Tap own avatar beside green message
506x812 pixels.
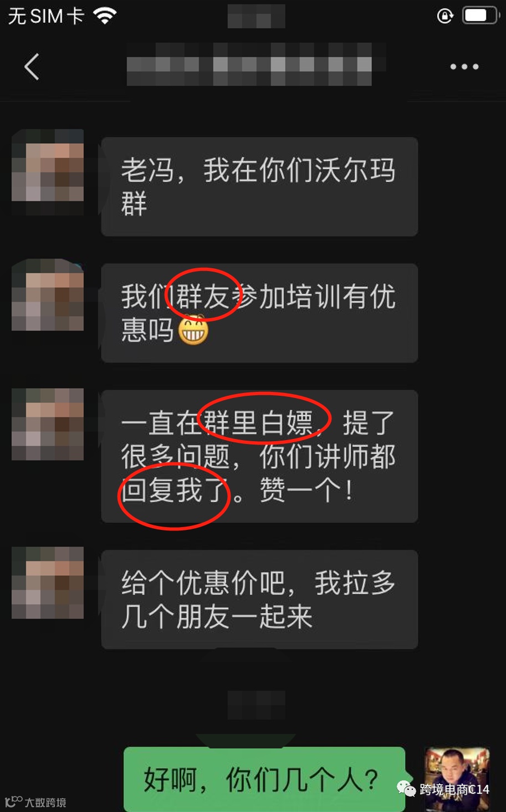pyautogui.click(x=457, y=779)
